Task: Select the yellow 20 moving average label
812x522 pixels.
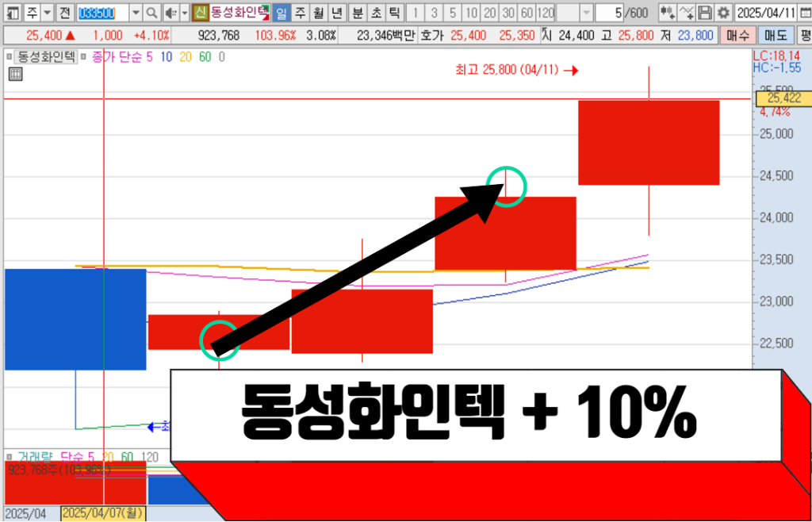Action: [186, 57]
